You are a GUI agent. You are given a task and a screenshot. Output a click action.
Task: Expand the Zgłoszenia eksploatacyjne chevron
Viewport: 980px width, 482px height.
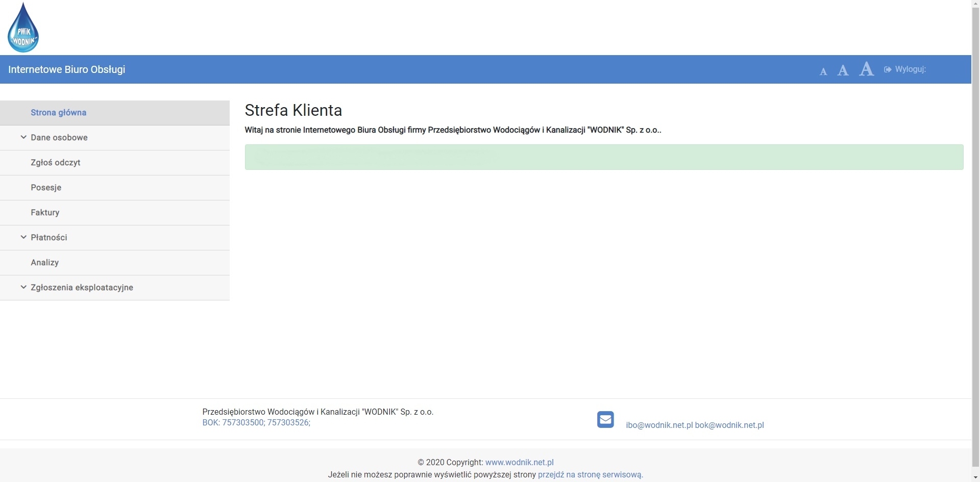pos(23,287)
